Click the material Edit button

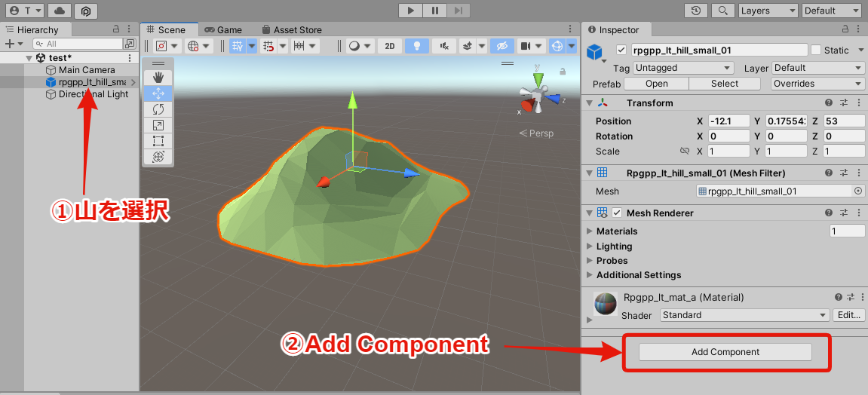tap(848, 315)
